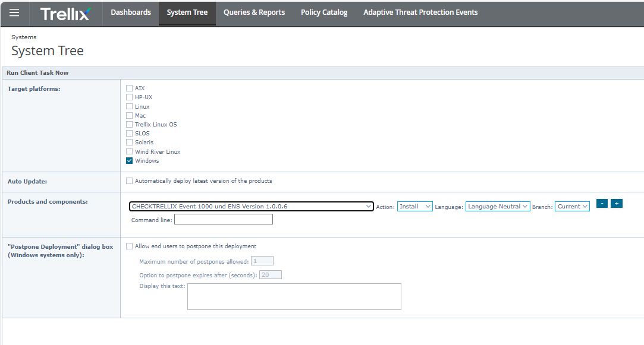Enable the AIX platform checkbox
644x345 pixels.
click(x=130, y=88)
